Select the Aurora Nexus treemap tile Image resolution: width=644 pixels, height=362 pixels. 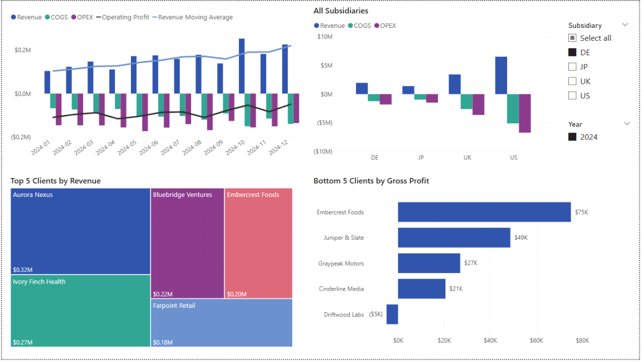point(80,232)
